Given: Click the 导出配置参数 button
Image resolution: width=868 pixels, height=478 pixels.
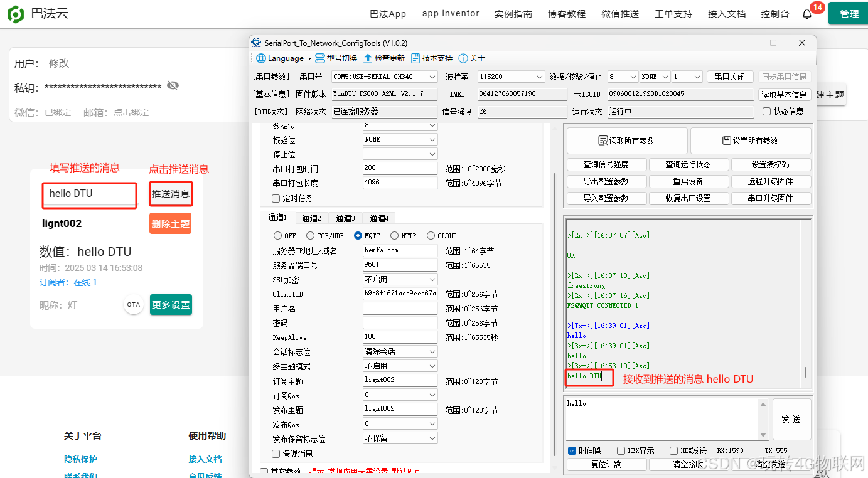Looking at the screenshot, I should 606,181.
